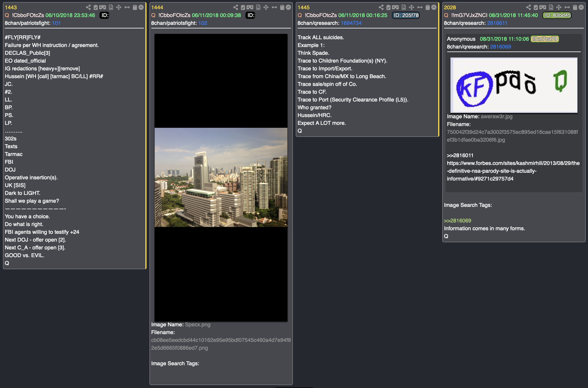
Task: Click the clipboard-check icon on post 1443
Action: (x=96, y=7)
